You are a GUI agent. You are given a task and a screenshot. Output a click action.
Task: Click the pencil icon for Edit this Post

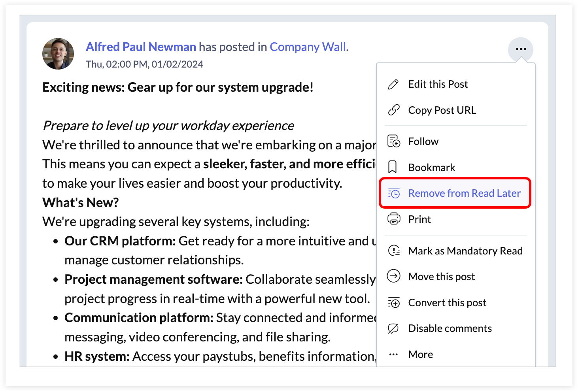tap(393, 84)
